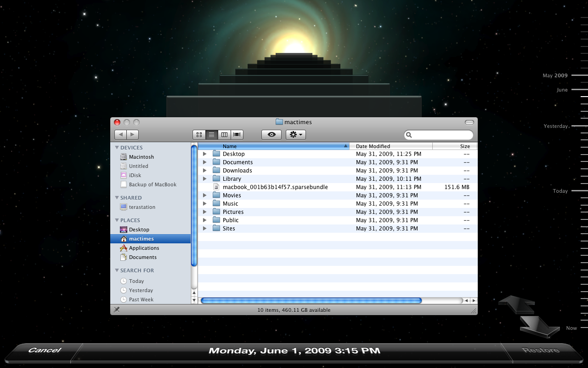The height and width of the screenshot is (368, 588).
Task: Collapse the SHARED sidebar section
Action: [117, 198]
